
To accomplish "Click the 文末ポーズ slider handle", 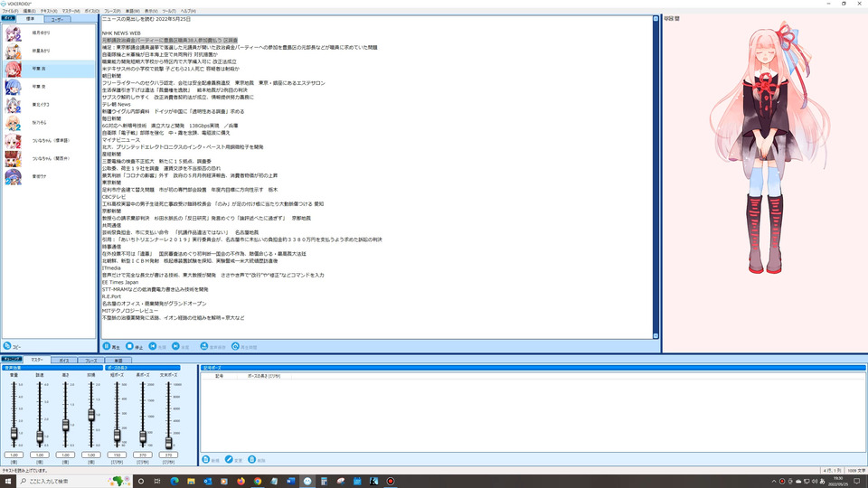I will (168, 443).
